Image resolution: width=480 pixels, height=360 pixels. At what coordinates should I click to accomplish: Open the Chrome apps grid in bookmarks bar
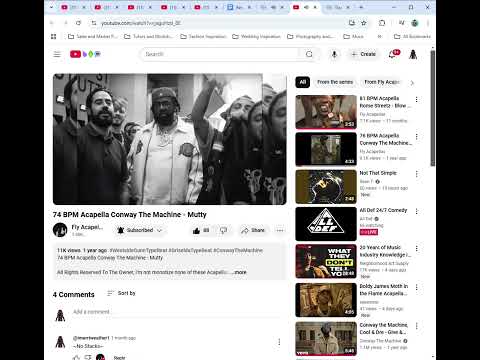tap(53, 36)
